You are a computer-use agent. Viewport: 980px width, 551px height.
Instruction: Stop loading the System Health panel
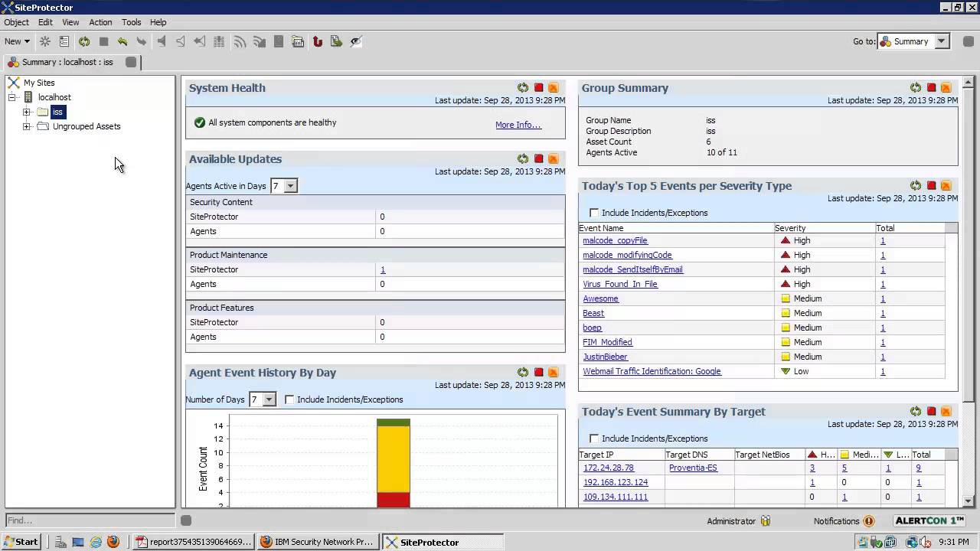pos(538,88)
